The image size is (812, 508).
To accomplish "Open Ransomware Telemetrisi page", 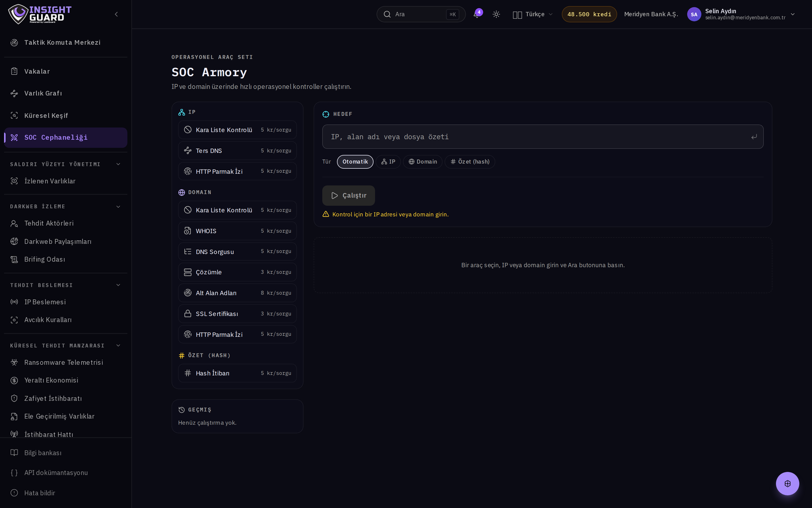I will click(65, 363).
